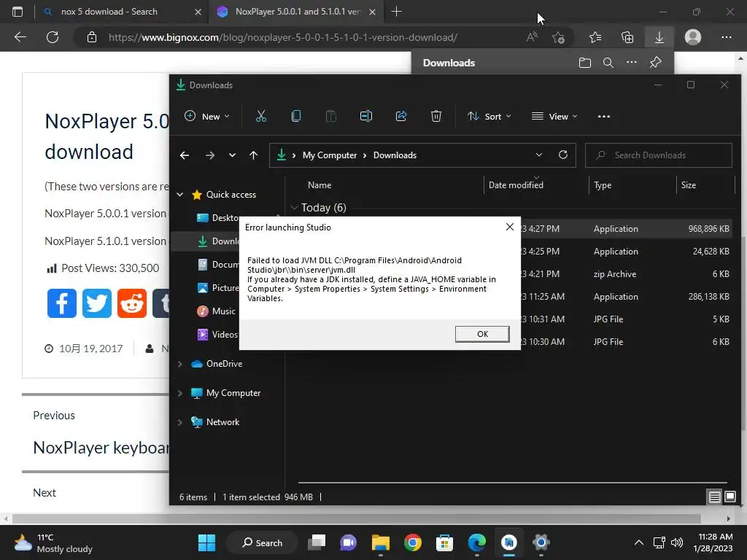Share page on Twitter
This screenshot has width=747, height=560.
coord(97,303)
